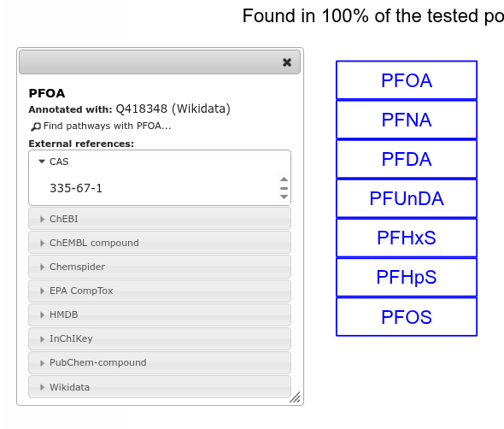Expand the ChEMBL compound section

pyautogui.click(x=160, y=243)
